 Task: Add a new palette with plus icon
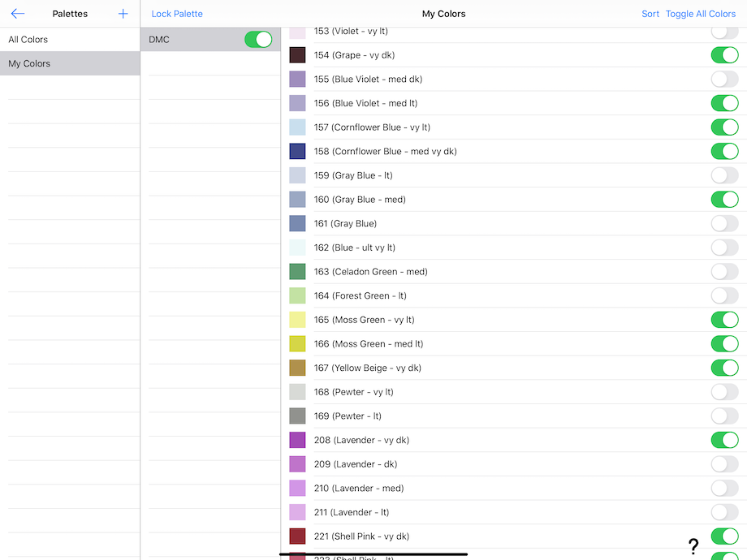point(123,14)
